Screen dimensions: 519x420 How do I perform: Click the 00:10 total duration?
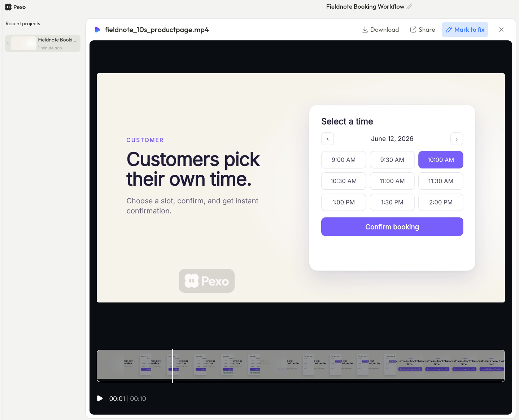pyautogui.click(x=138, y=399)
